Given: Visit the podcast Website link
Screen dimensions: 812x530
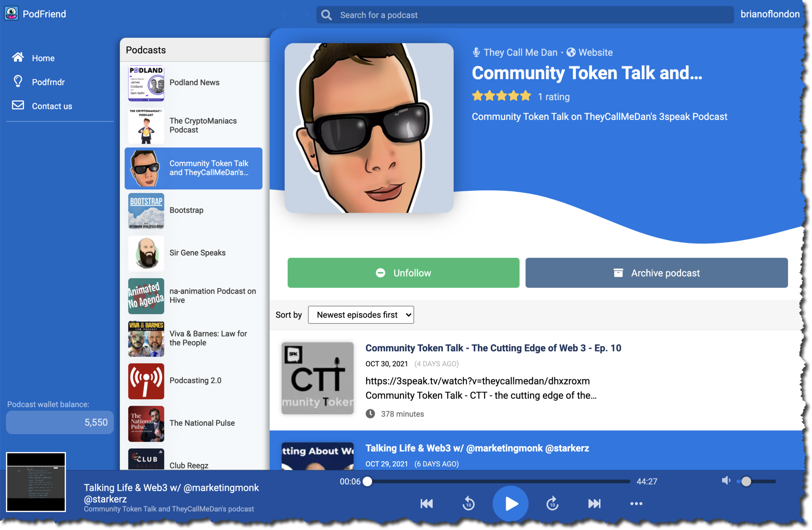Looking at the screenshot, I should (x=595, y=52).
